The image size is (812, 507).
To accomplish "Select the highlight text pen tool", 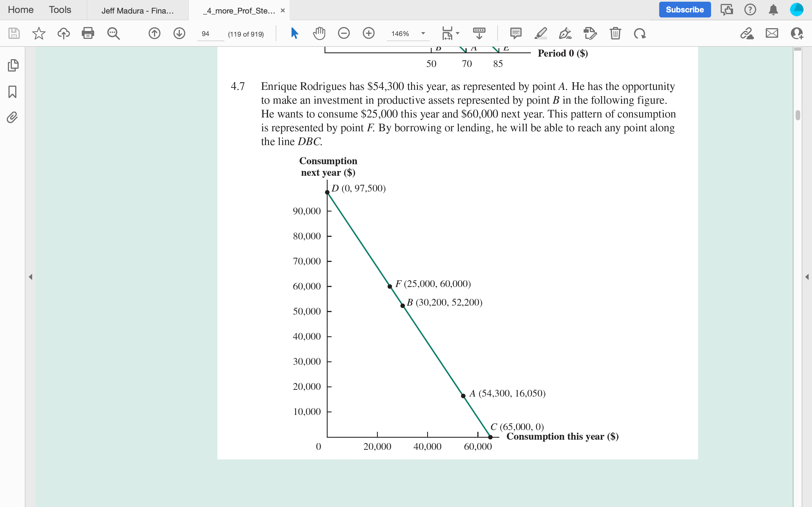I will point(540,33).
